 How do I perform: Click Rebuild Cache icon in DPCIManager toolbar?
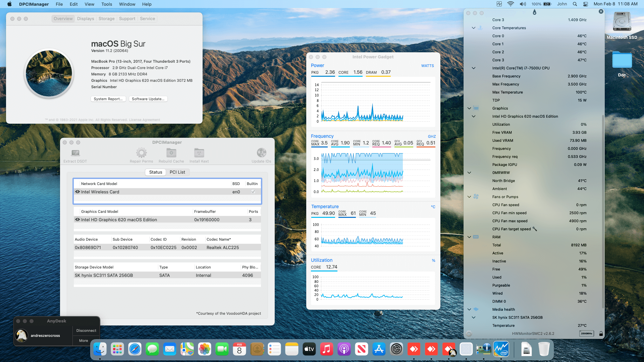(x=171, y=153)
